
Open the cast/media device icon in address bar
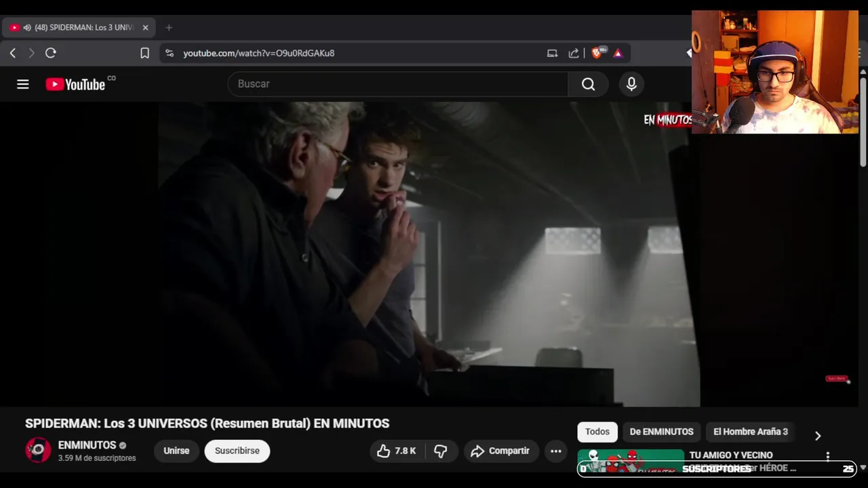coord(552,53)
